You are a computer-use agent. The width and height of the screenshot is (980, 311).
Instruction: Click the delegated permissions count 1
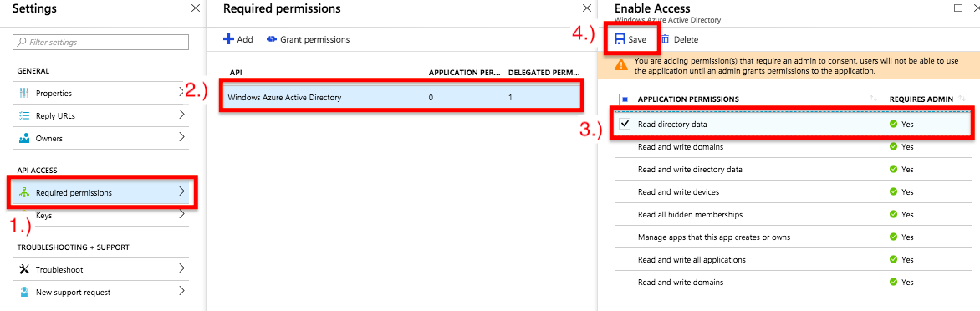click(x=511, y=98)
